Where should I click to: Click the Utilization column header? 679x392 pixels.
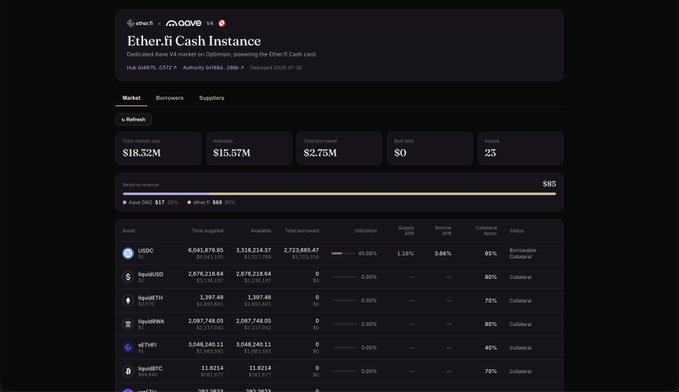pyautogui.click(x=366, y=231)
